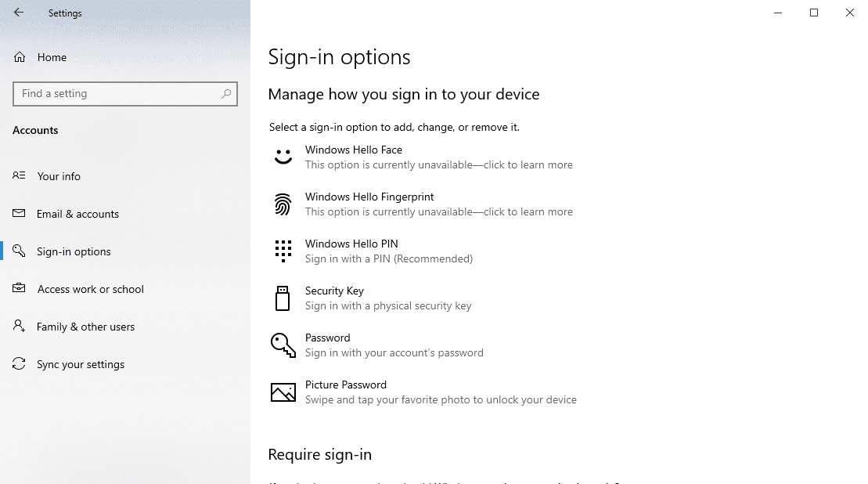Viewport: 868px width, 484px height.
Task: Expand Windows Hello PIN option
Action: click(423, 251)
